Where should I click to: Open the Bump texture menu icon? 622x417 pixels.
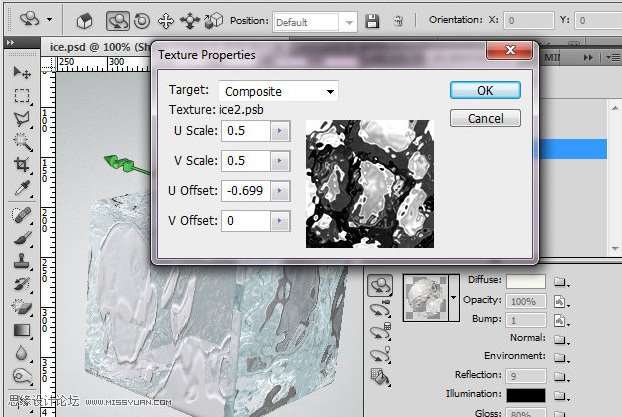pyautogui.click(x=560, y=320)
